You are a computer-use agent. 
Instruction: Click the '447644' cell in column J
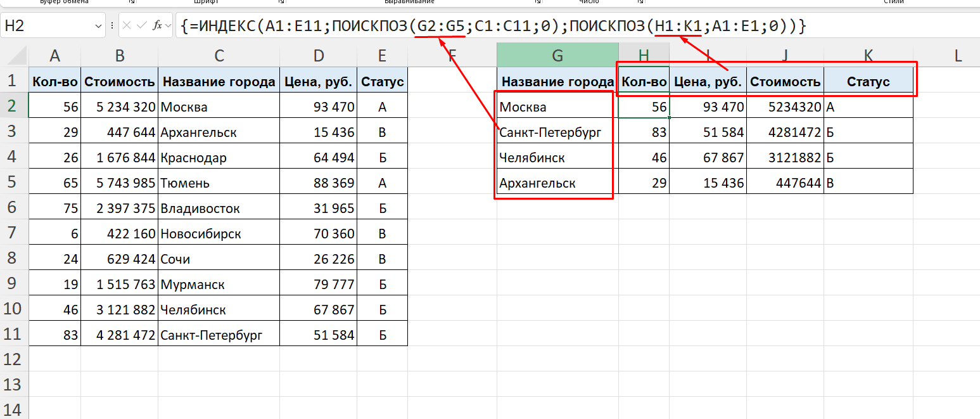786,183
